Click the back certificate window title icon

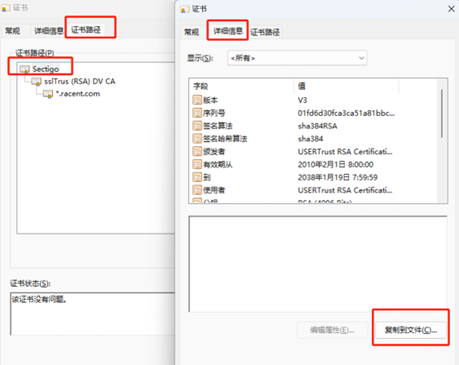tap(6, 8)
